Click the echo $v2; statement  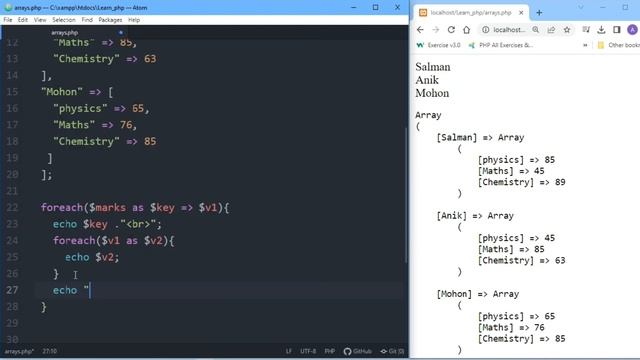pyautogui.click(x=92, y=257)
